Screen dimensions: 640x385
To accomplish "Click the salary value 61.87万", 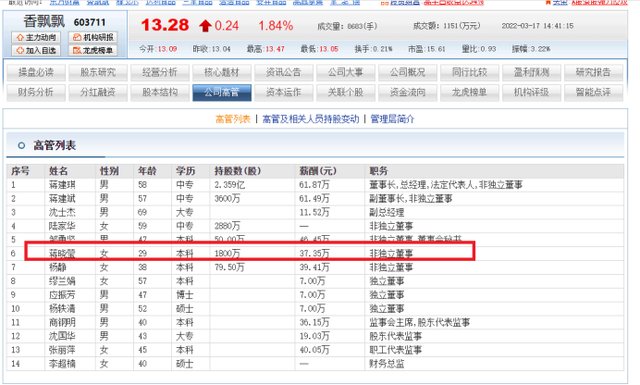I will (x=314, y=185).
